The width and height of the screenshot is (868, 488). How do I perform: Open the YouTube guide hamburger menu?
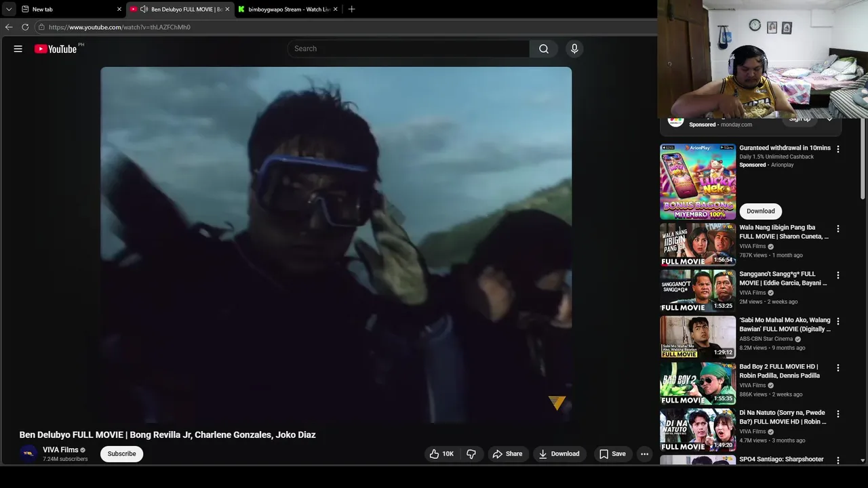tap(18, 49)
